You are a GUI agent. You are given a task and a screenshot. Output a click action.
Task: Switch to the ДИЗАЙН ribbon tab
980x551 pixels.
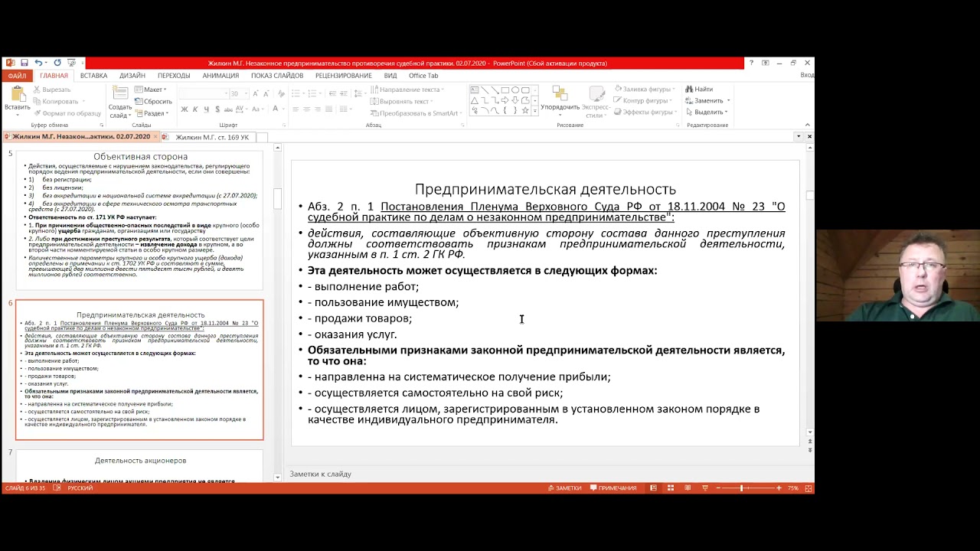[132, 76]
